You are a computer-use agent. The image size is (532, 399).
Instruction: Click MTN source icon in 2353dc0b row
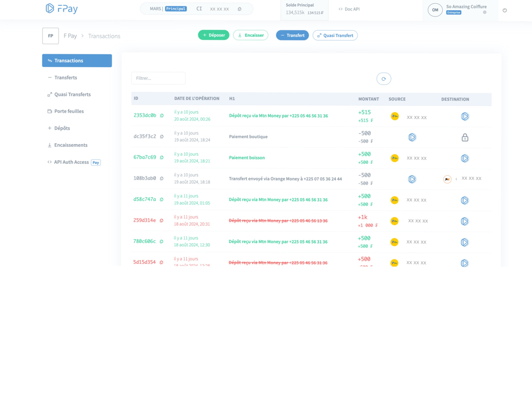(395, 117)
